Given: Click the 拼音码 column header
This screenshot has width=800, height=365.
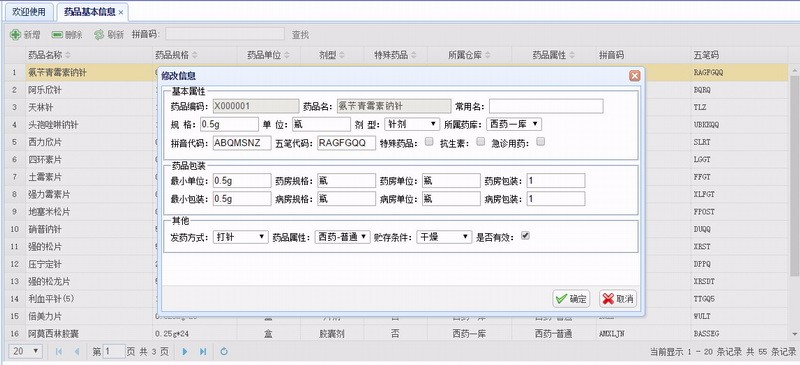Looking at the screenshot, I should coord(643,55).
